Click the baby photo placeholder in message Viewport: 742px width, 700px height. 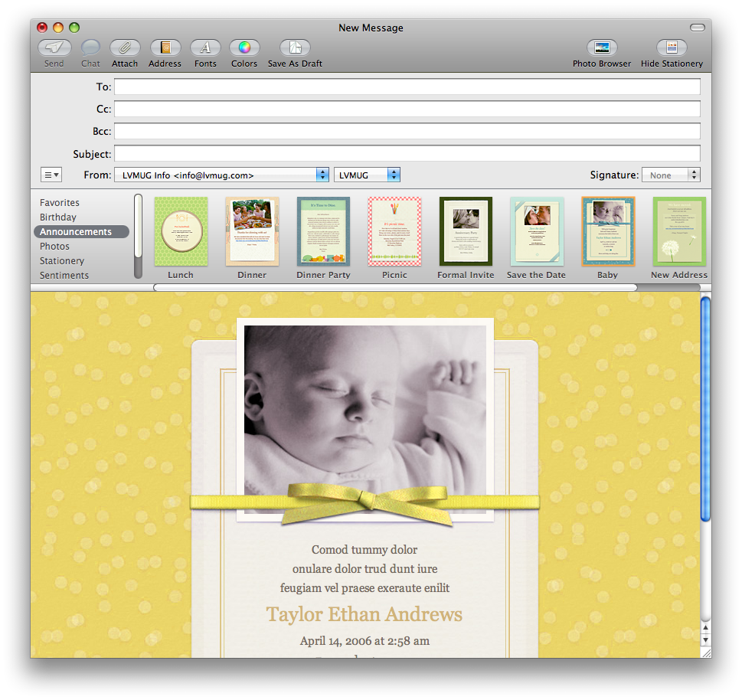tap(364, 420)
